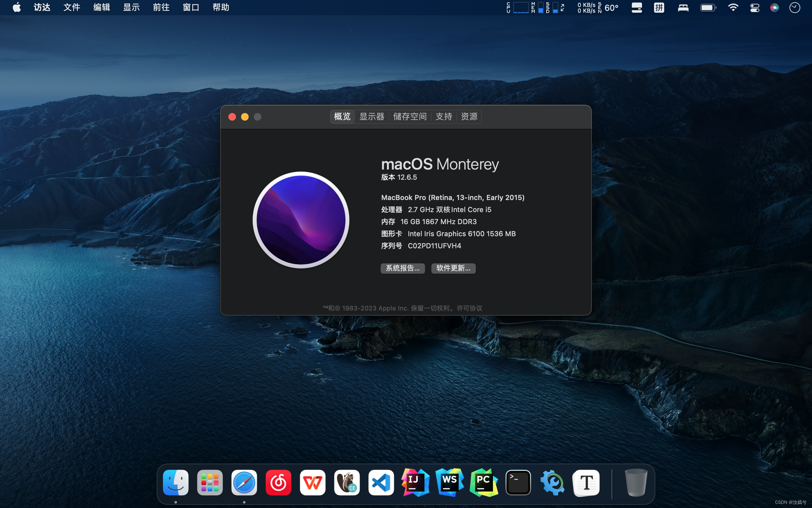
Task: Open Finder from the Dock
Action: point(175,483)
